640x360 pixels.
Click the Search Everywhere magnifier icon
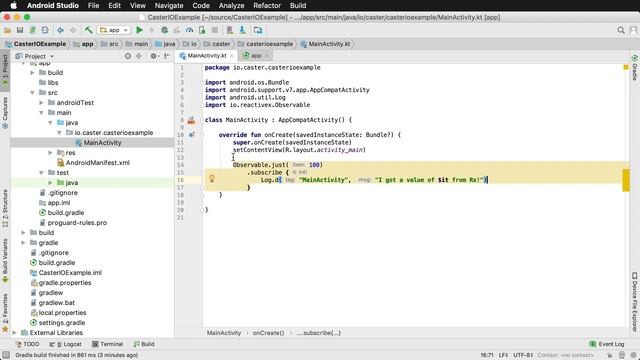click(x=621, y=30)
